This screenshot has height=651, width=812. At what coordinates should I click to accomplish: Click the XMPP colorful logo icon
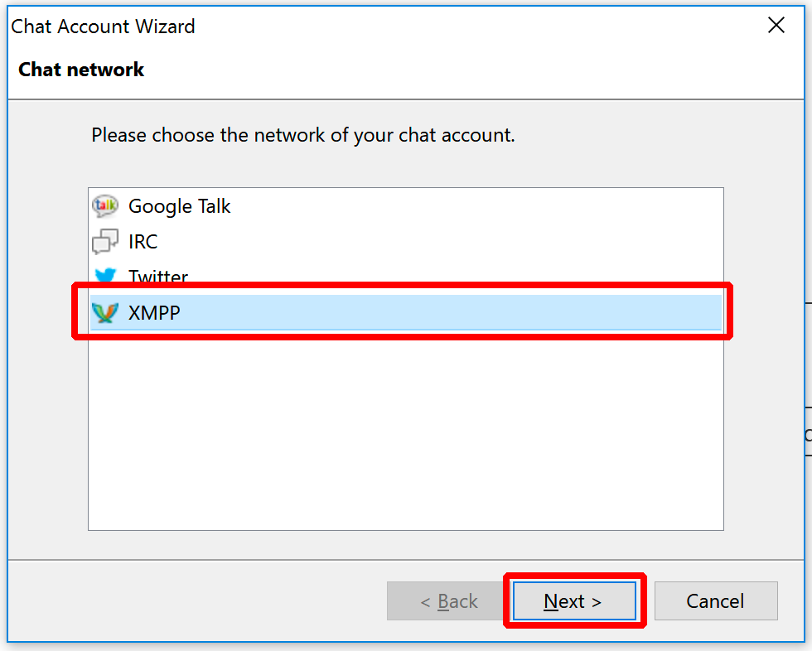tap(105, 312)
